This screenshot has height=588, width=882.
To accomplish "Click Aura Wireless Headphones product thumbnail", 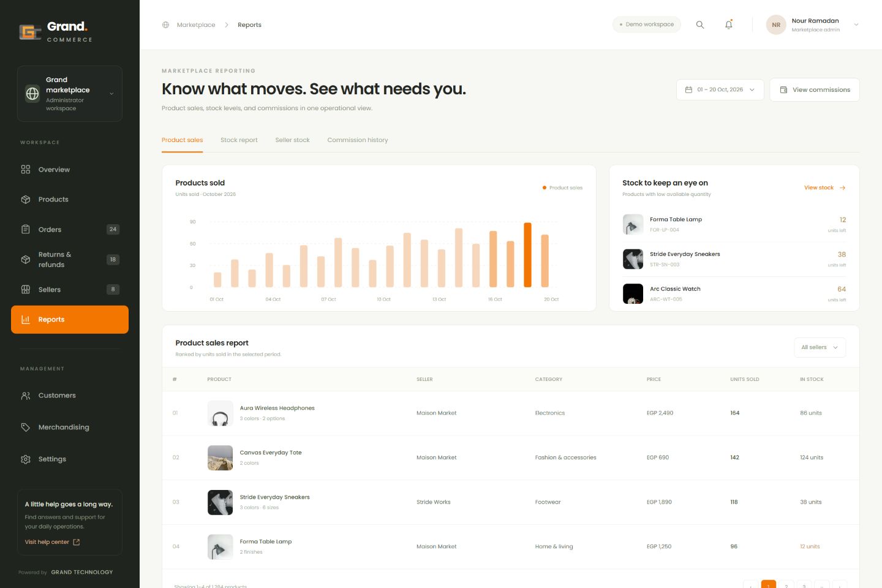I will (220, 413).
